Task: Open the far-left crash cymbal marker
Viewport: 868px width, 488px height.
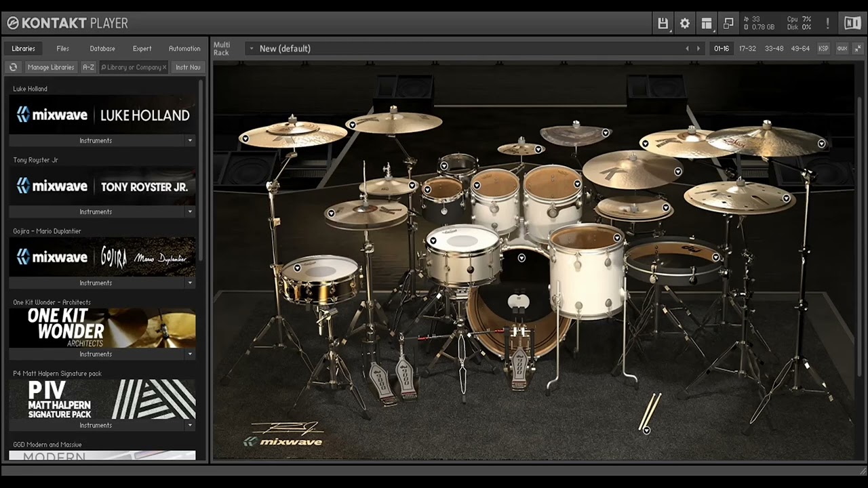Action: point(245,138)
